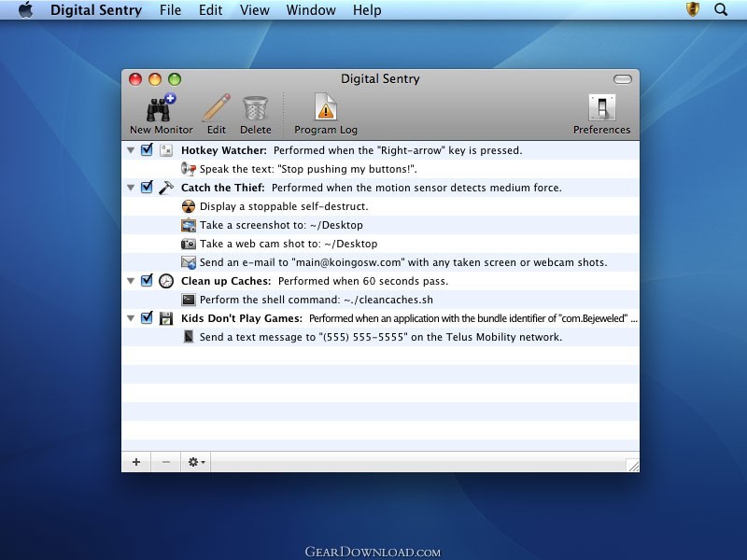Image resolution: width=747 pixels, height=560 pixels.
Task: Click the plus button at bottom of window
Action: (x=136, y=462)
